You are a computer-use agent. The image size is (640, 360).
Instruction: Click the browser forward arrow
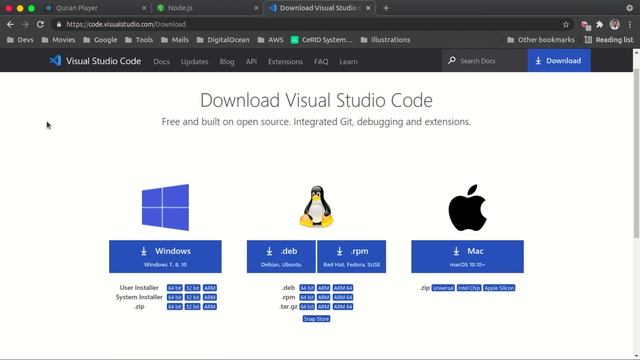25,24
